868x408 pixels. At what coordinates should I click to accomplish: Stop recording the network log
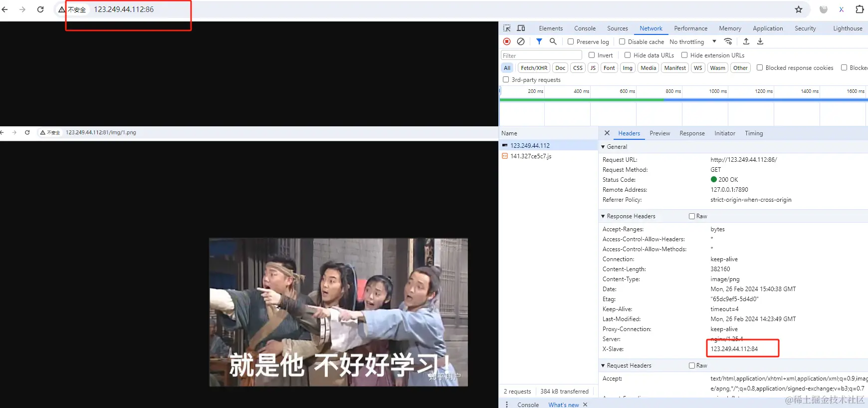click(507, 41)
